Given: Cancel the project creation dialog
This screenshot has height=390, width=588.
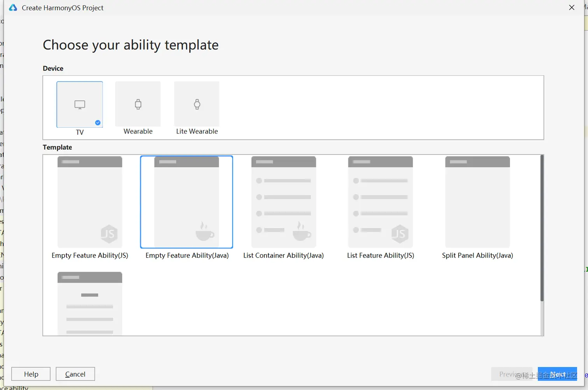Looking at the screenshot, I should (75, 374).
